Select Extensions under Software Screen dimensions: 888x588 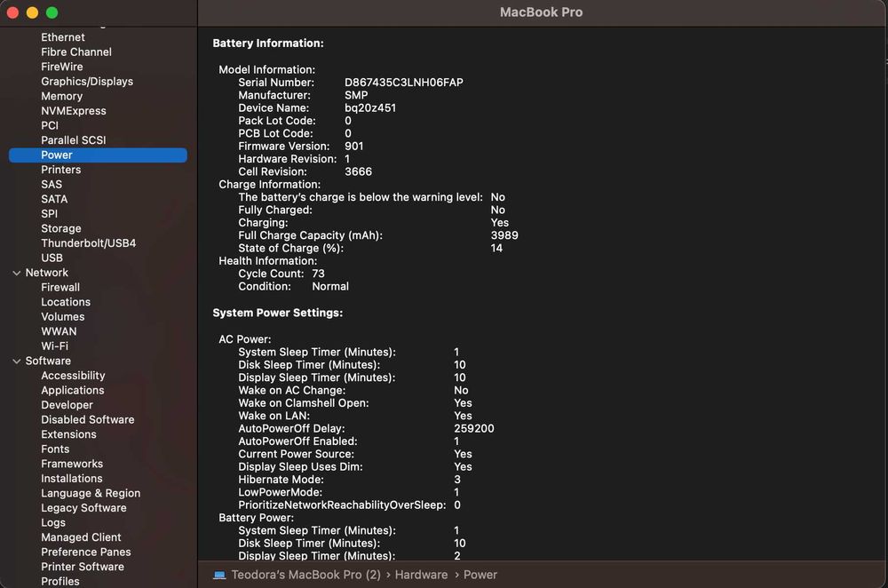point(68,435)
